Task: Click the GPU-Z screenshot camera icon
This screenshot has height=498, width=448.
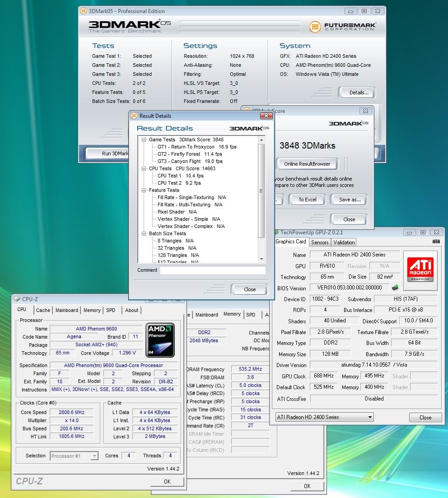Action: tap(436, 242)
